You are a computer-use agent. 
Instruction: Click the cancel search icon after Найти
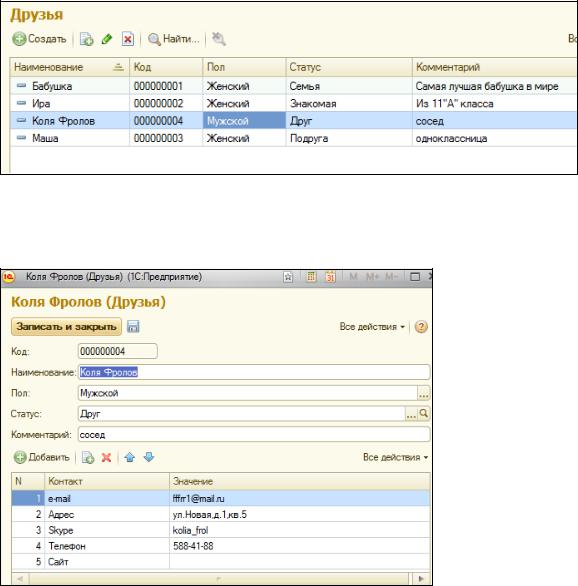(219, 39)
